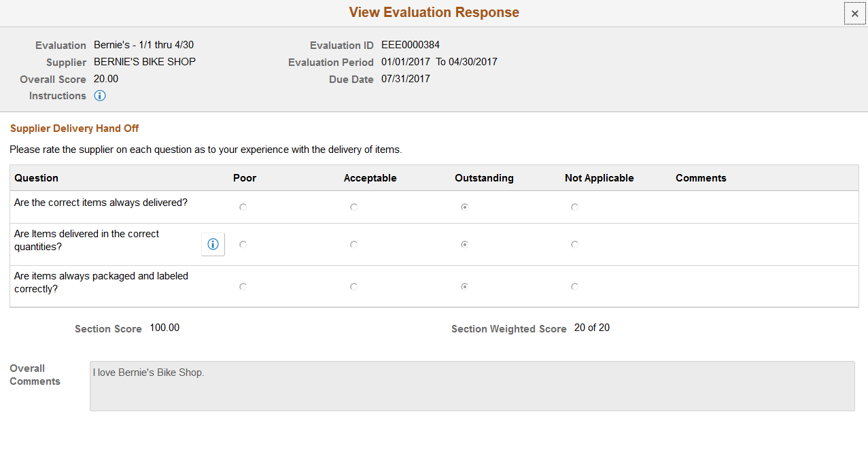Select Poor for packaging and labeling question
This screenshot has width=868, height=450.
pos(243,286)
